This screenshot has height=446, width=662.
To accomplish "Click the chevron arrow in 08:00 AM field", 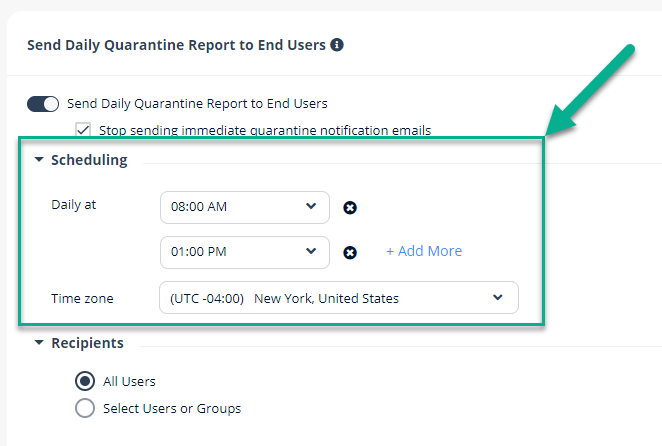I will (311, 206).
